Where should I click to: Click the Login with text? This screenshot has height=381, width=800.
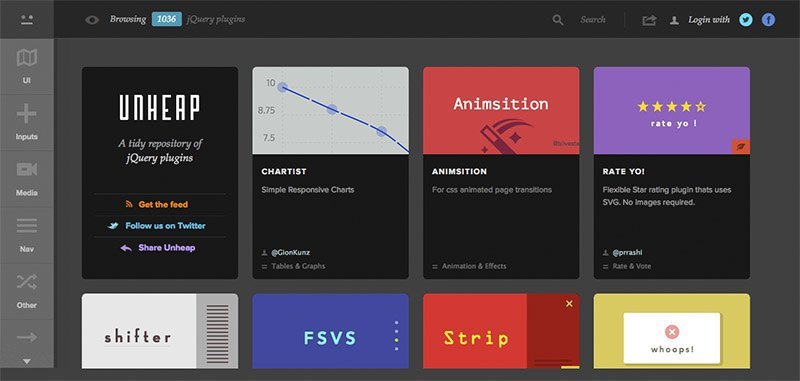709,20
